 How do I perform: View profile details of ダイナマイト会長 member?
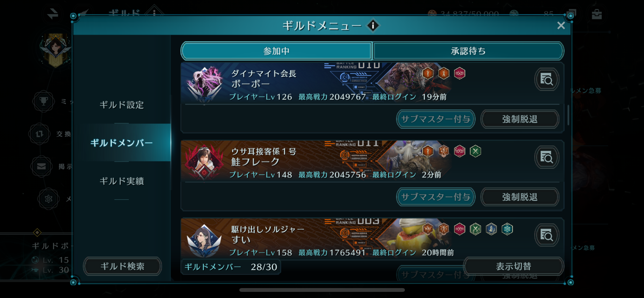coord(547,80)
